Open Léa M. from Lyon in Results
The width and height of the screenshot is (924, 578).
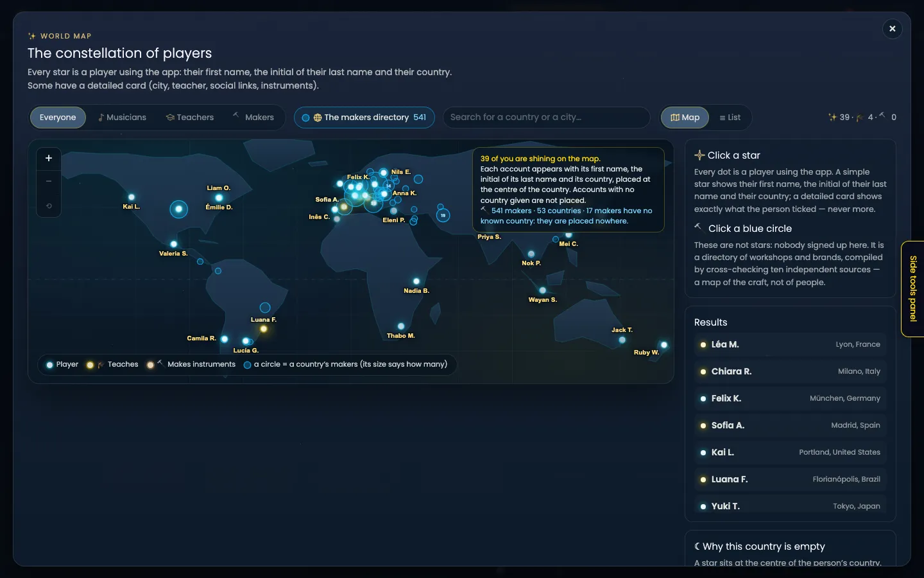[x=791, y=345]
